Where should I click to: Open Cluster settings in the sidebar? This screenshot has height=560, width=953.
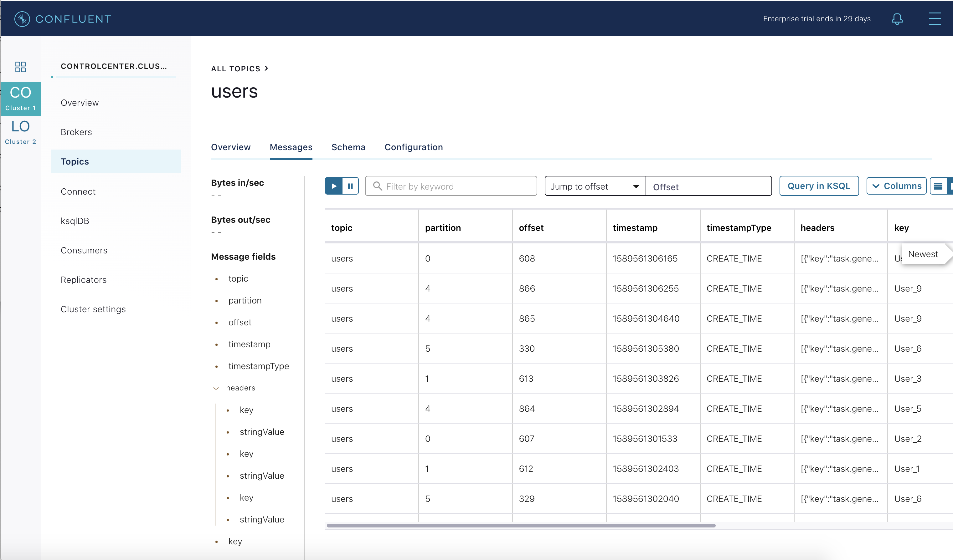93,309
